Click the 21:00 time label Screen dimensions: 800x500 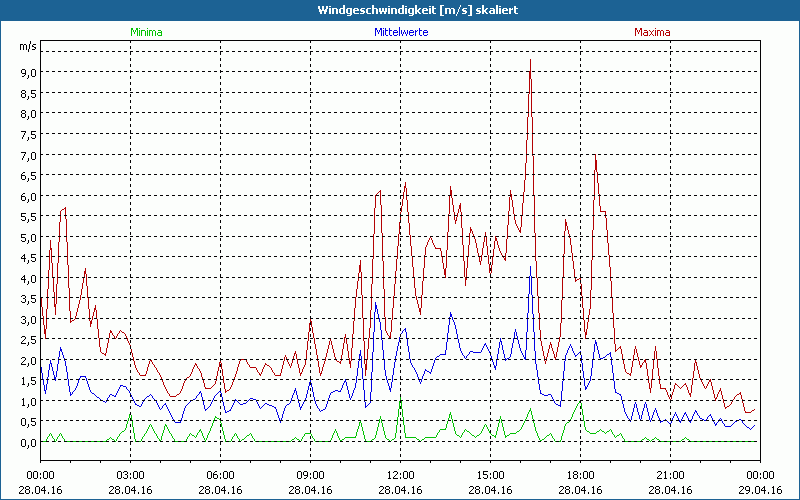pyautogui.click(x=670, y=476)
